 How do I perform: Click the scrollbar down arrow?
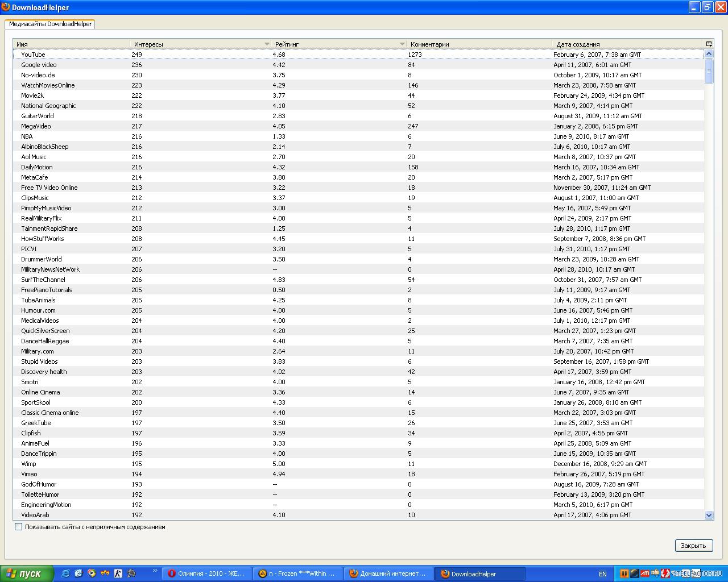709,515
